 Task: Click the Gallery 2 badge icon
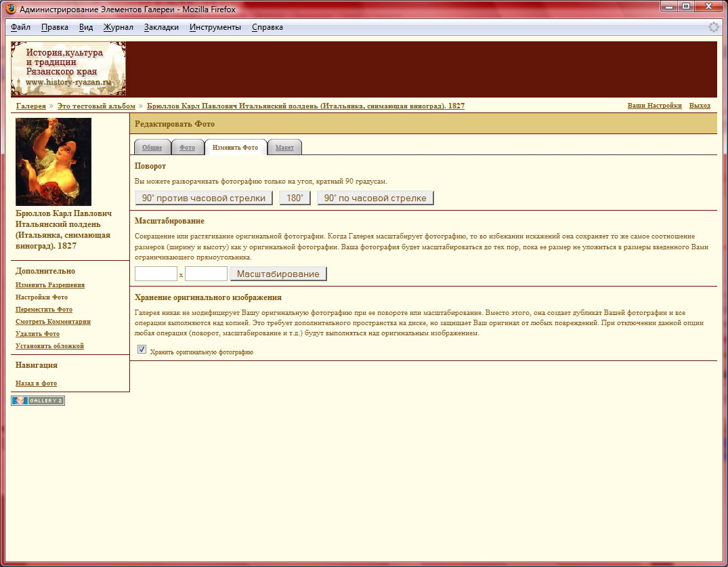(38, 400)
